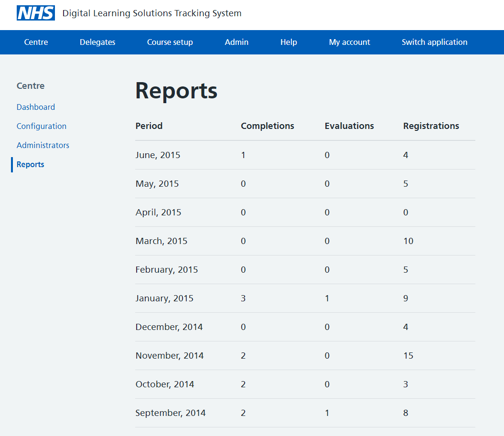Select the Reports sidebar link
The image size is (504, 436).
30,164
